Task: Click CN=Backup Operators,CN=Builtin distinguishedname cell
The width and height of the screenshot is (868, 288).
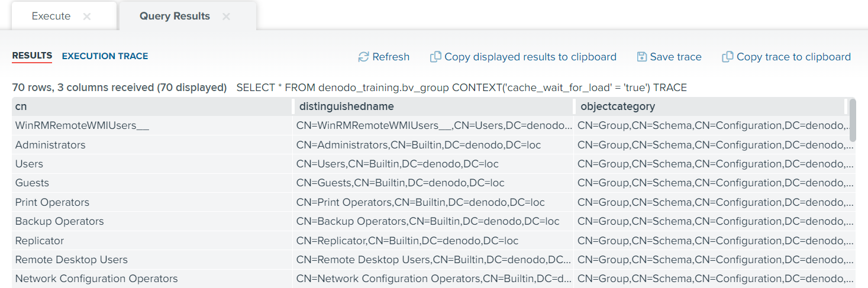Action: pos(433,221)
